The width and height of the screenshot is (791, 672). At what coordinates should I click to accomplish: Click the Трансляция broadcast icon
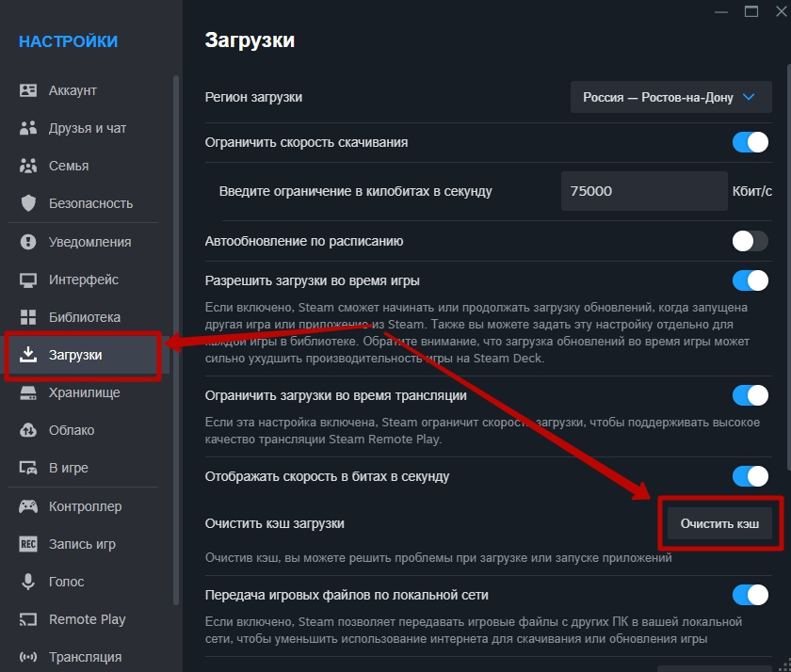coord(27,657)
